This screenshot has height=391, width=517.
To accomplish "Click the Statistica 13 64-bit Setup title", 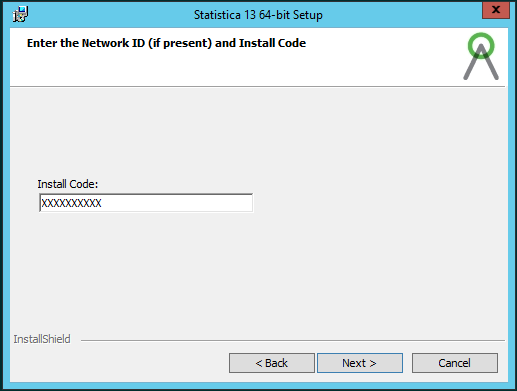I will (x=258, y=15).
